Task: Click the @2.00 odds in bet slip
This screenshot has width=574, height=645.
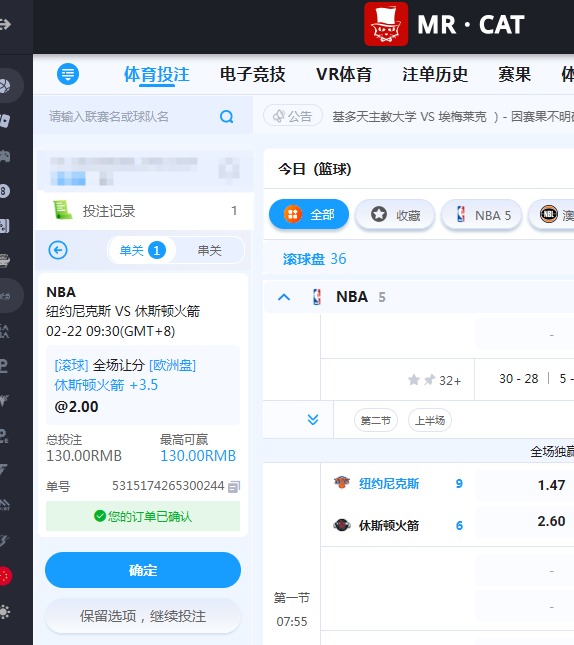Action: coord(77,406)
